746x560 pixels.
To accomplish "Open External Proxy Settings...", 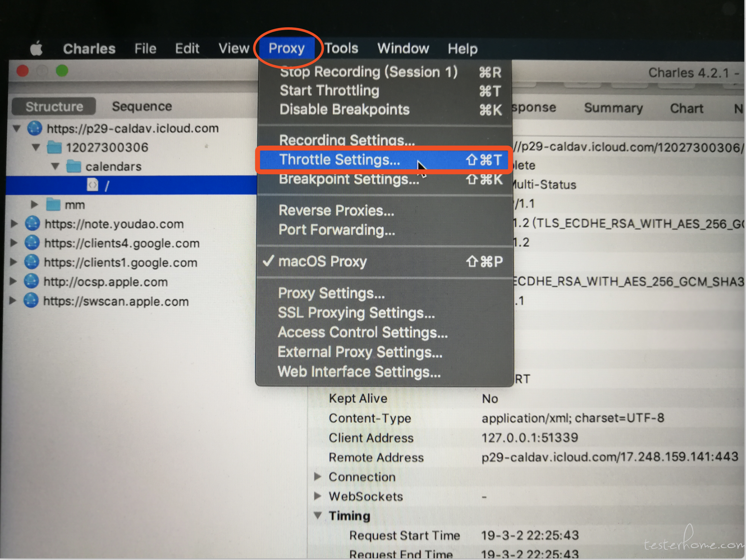I will 385,352.
